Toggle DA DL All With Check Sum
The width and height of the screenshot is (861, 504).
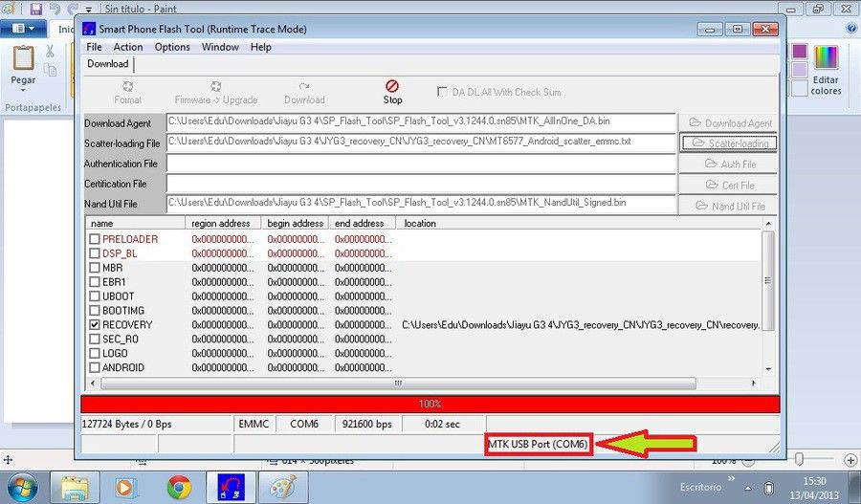coord(441,92)
